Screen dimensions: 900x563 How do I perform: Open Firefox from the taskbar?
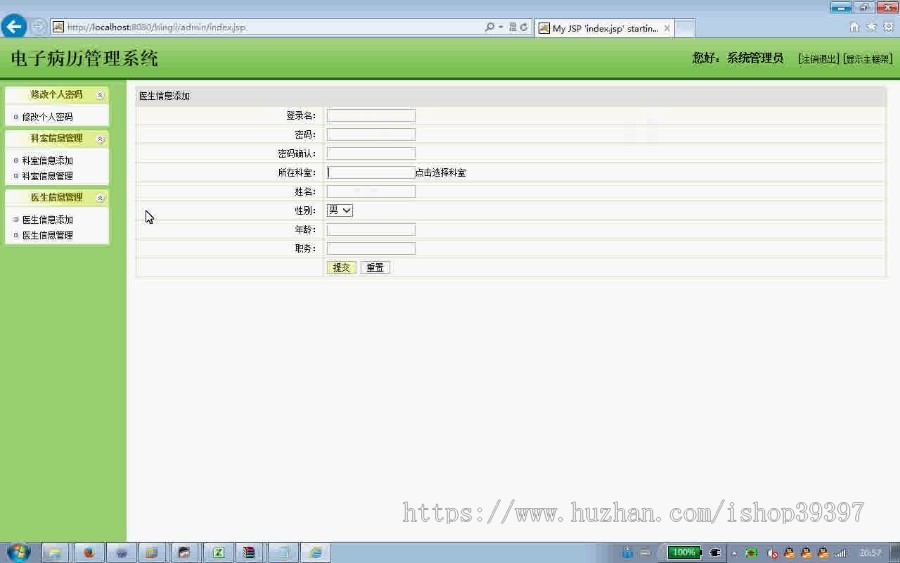click(88, 553)
